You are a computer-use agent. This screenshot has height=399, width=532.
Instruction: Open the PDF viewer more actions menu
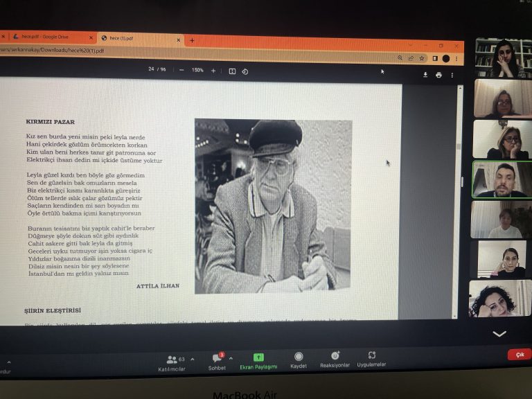click(452, 76)
